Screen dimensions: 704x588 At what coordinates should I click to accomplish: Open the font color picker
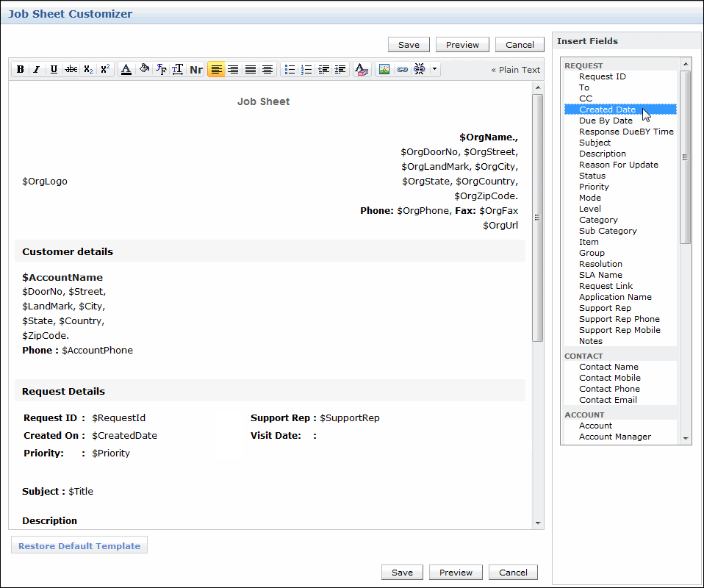(x=126, y=69)
